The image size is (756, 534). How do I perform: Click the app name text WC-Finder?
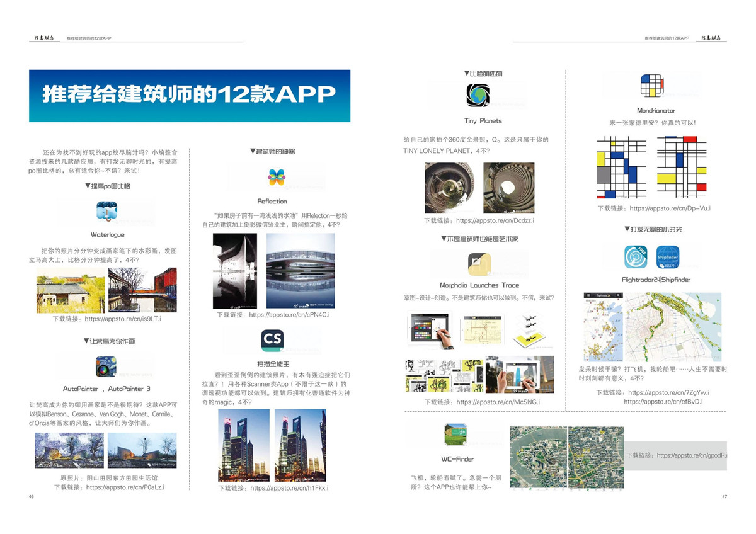(x=457, y=460)
